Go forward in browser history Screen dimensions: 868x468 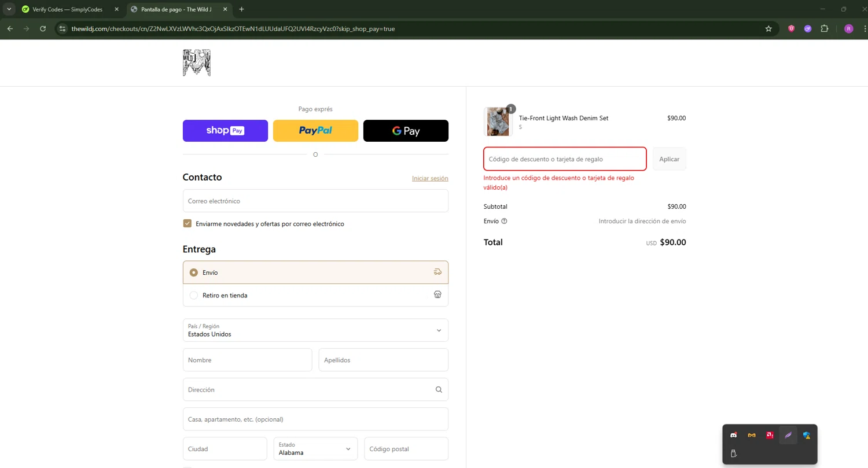coord(26,28)
